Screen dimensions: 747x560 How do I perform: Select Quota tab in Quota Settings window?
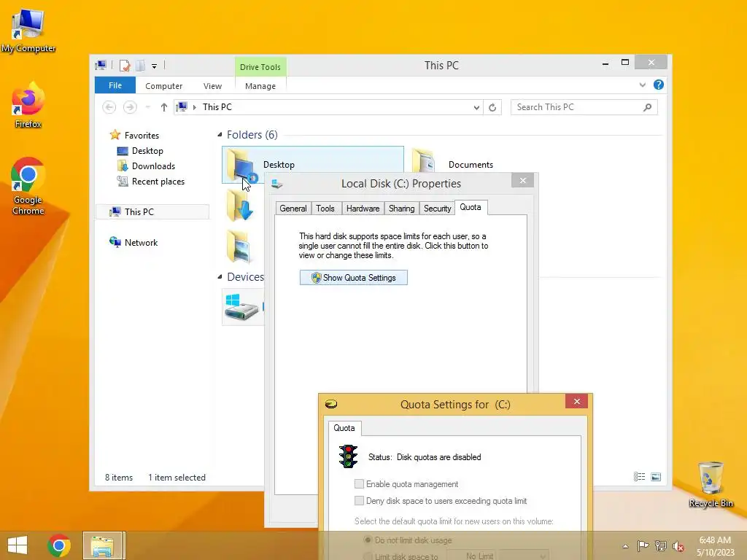coord(344,428)
